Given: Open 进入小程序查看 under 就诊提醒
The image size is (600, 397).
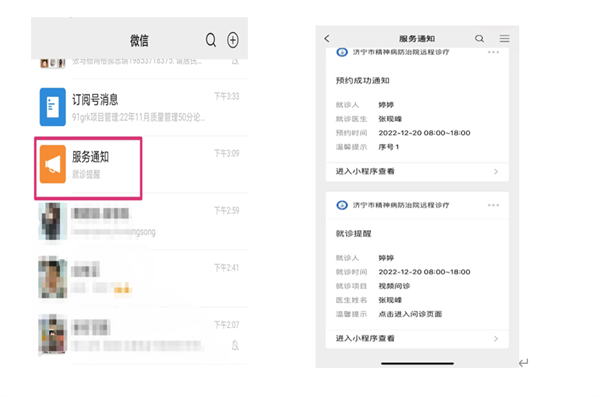Looking at the screenshot, I should [x=417, y=338].
